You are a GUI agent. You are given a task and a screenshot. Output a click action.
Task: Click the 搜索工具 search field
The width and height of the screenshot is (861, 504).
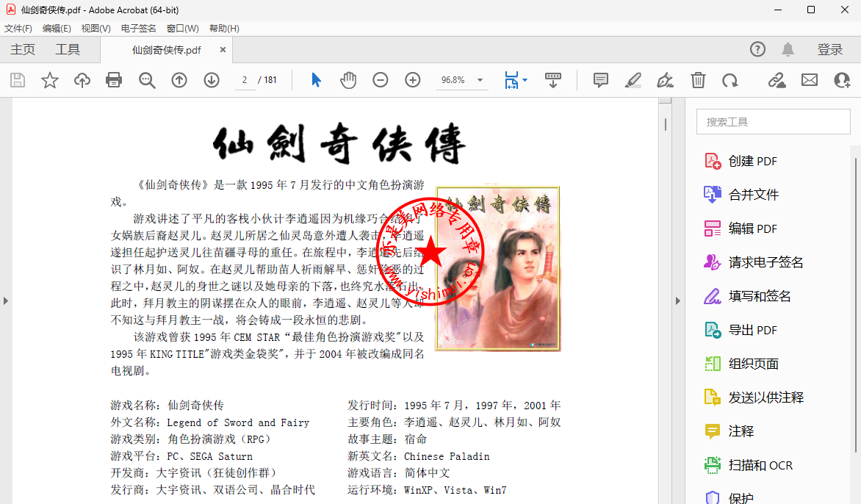coord(773,122)
